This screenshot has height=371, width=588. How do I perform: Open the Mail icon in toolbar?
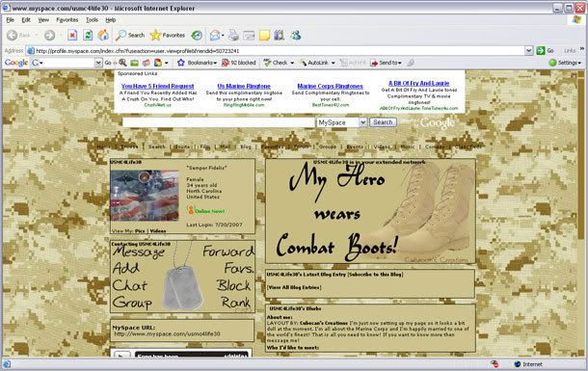click(216, 36)
